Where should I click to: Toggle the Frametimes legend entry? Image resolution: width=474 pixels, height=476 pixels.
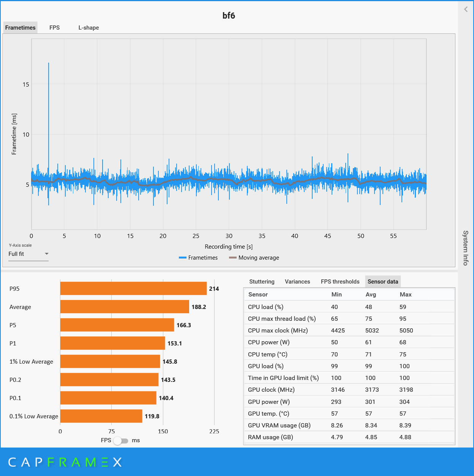(198, 258)
